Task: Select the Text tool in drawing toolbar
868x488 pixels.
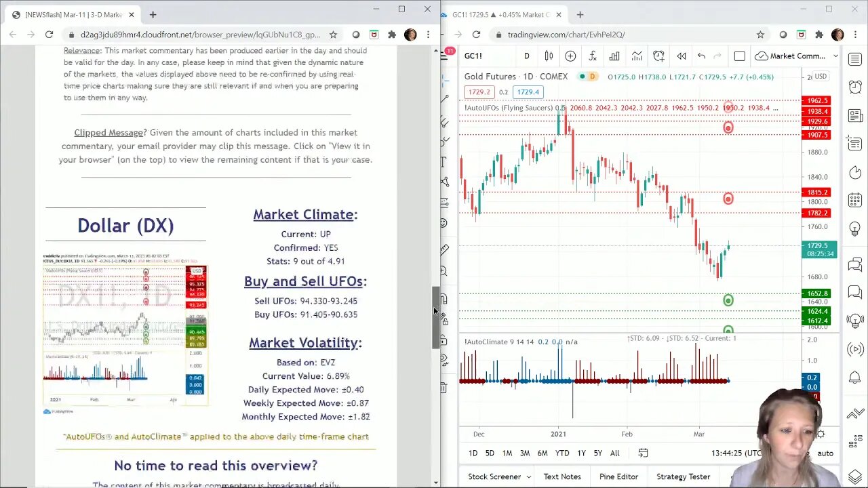Action: [x=444, y=161]
